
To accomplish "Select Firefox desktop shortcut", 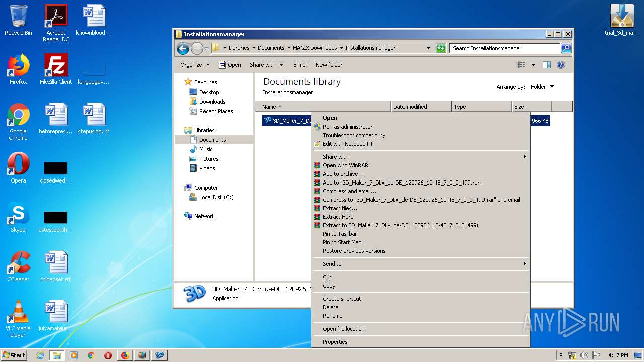I will tap(18, 69).
